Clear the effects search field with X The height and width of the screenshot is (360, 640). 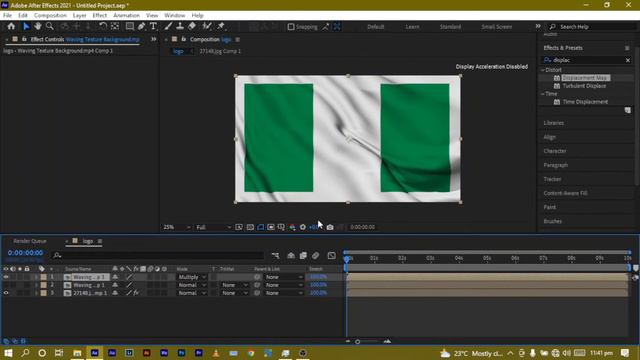tap(628, 60)
